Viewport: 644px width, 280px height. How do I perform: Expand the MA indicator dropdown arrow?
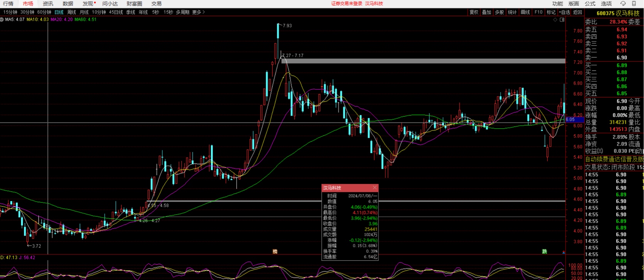2,19
